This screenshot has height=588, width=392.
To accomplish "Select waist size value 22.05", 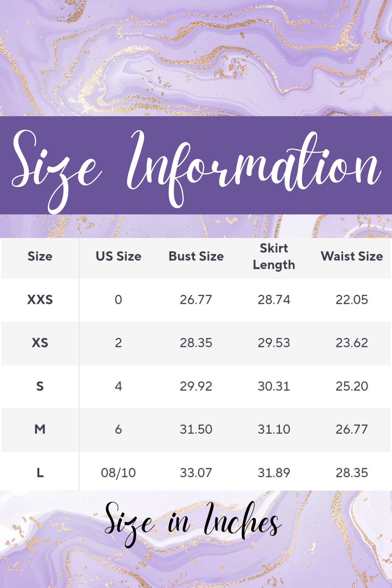I will point(352,300).
